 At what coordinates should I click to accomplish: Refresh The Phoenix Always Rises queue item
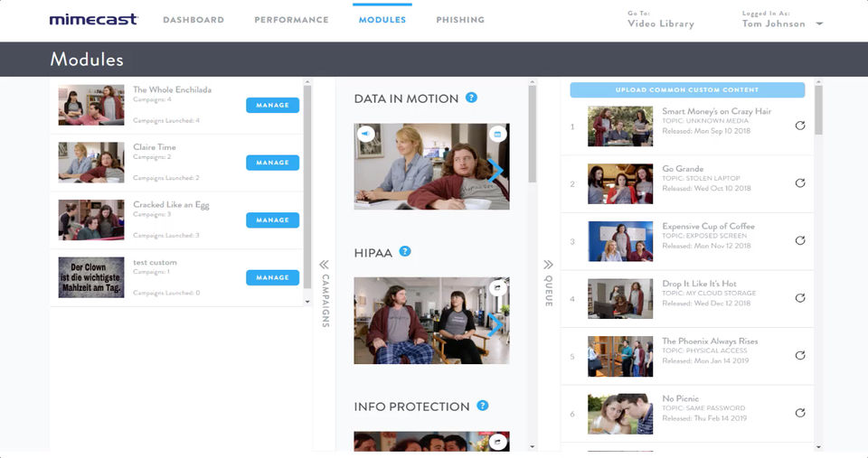point(800,356)
